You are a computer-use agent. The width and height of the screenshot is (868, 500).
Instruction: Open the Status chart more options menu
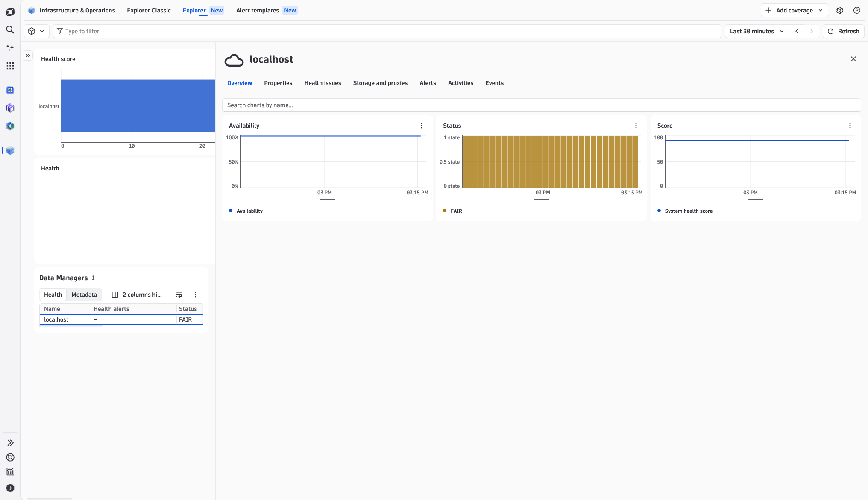[x=636, y=126]
